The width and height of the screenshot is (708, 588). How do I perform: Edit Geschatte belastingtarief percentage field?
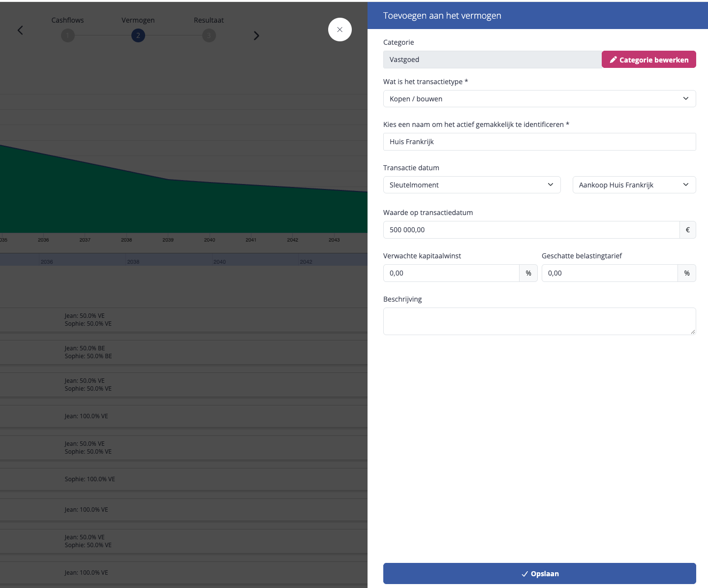click(x=610, y=273)
